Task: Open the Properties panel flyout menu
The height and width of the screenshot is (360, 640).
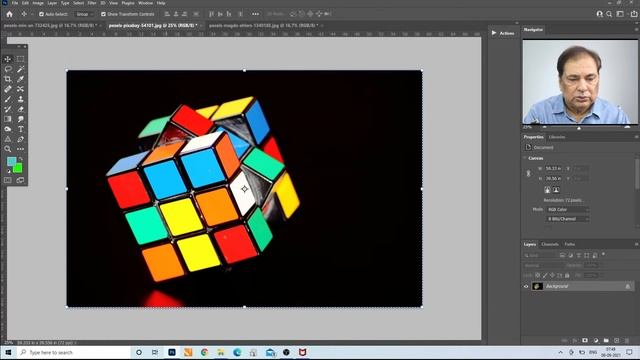Action: pos(636,137)
